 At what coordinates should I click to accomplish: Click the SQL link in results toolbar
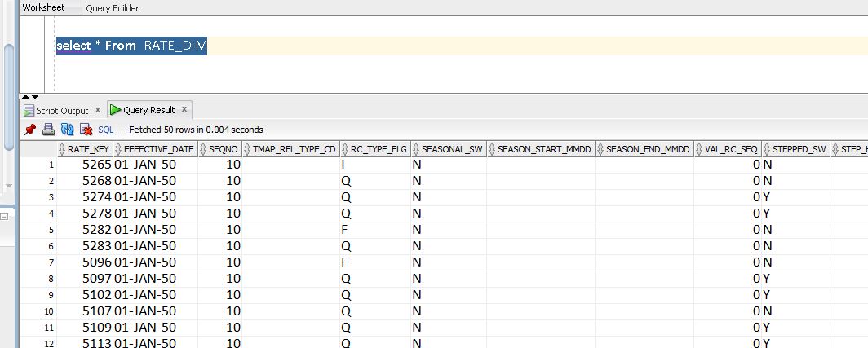106,130
